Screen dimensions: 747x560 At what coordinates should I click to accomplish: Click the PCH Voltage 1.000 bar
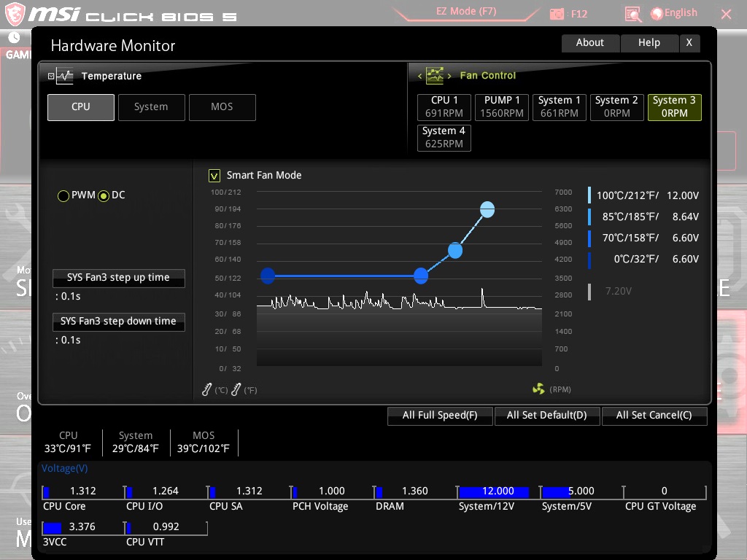pyautogui.click(x=332, y=492)
